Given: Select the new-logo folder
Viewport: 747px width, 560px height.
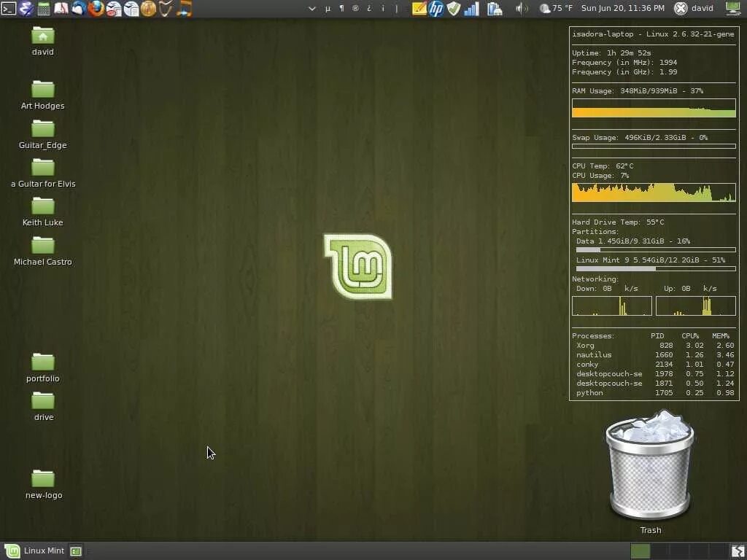Looking at the screenshot, I should point(43,484).
